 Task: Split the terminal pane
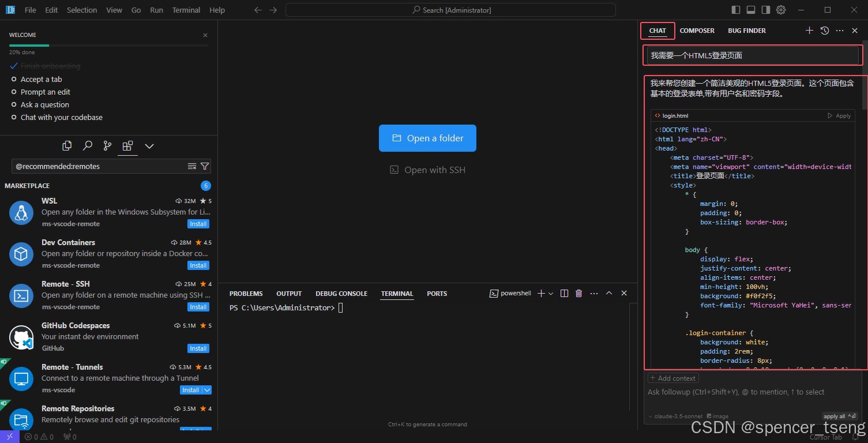click(565, 294)
